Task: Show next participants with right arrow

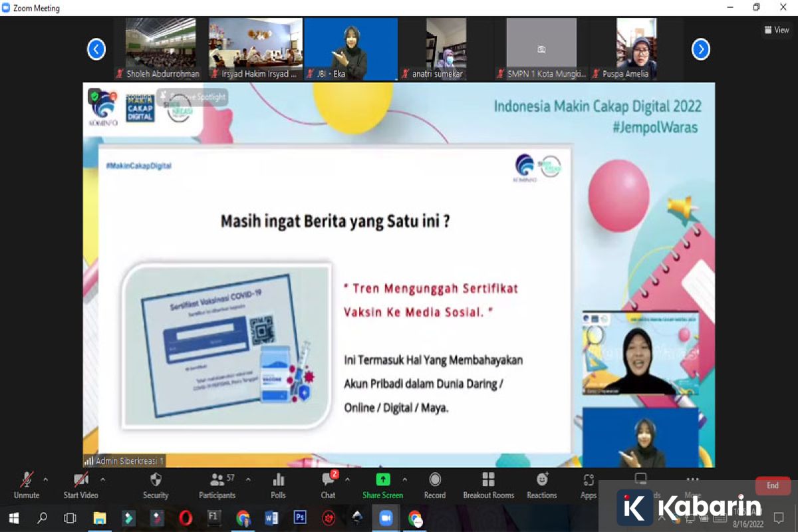Action: [x=701, y=49]
